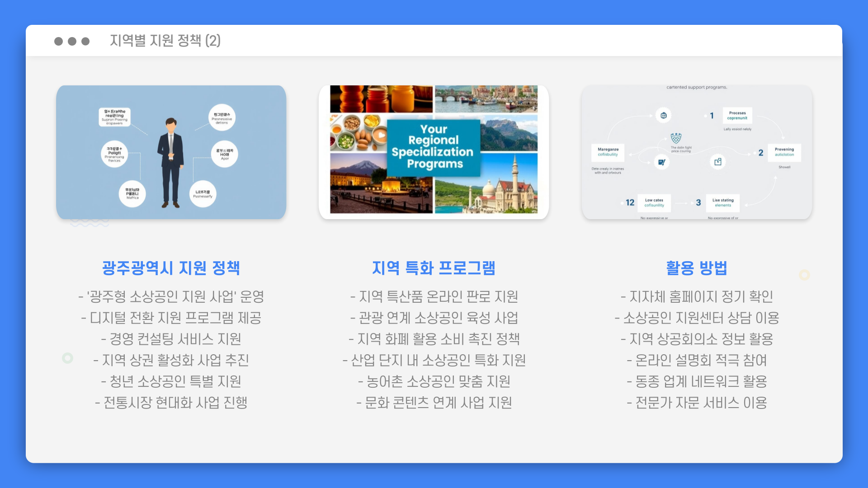The image size is (868, 488).
Task: Click the '활용 방법' heading
Action: [x=696, y=268]
